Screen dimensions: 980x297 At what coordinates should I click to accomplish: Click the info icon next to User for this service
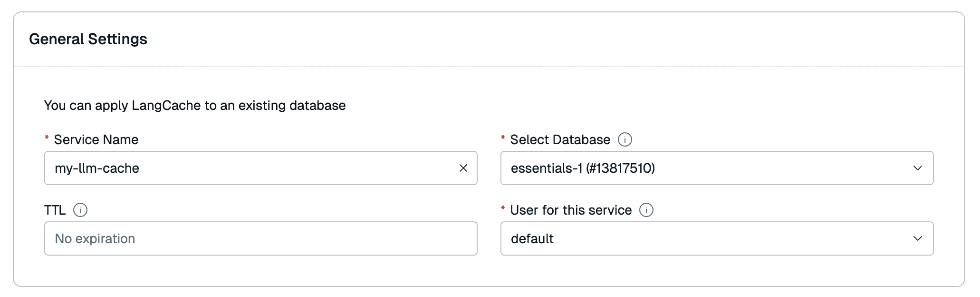[646, 210]
